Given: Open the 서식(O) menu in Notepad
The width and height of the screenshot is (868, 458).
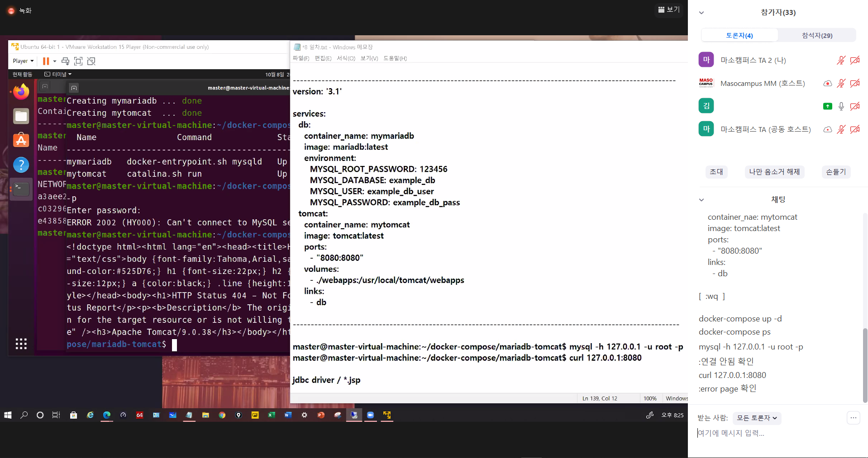Looking at the screenshot, I should [x=346, y=58].
